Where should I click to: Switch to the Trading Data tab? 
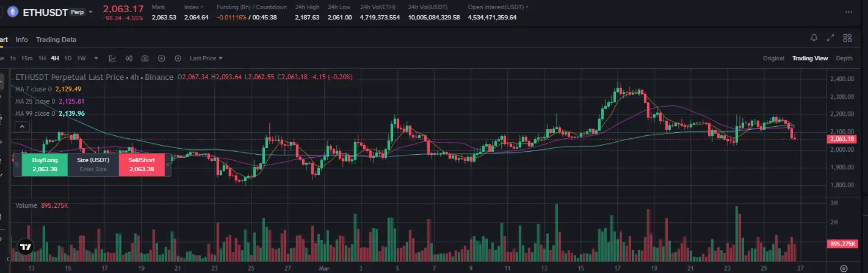click(x=56, y=40)
